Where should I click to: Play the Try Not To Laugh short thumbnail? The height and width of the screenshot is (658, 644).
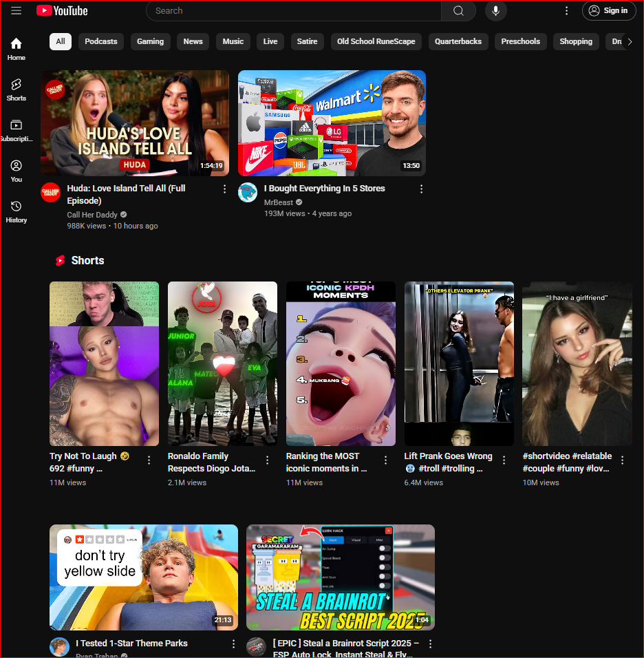tap(104, 363)
